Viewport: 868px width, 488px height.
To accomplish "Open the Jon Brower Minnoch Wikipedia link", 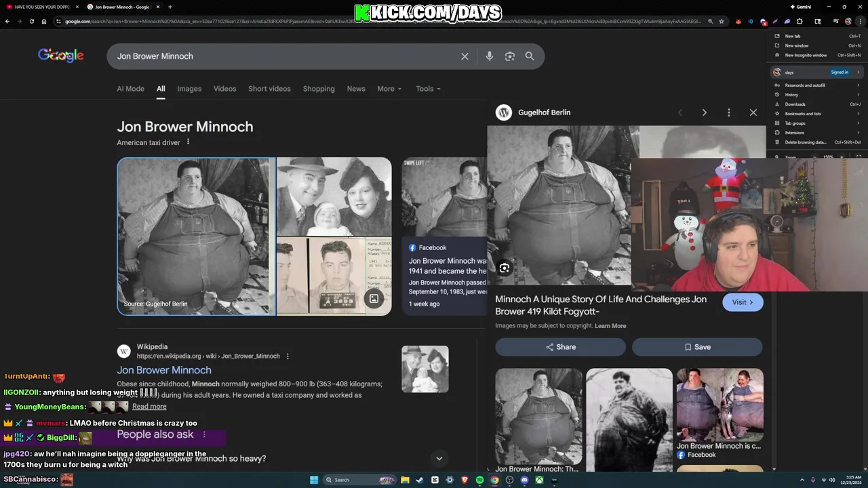I will click(x=164, y=370).
